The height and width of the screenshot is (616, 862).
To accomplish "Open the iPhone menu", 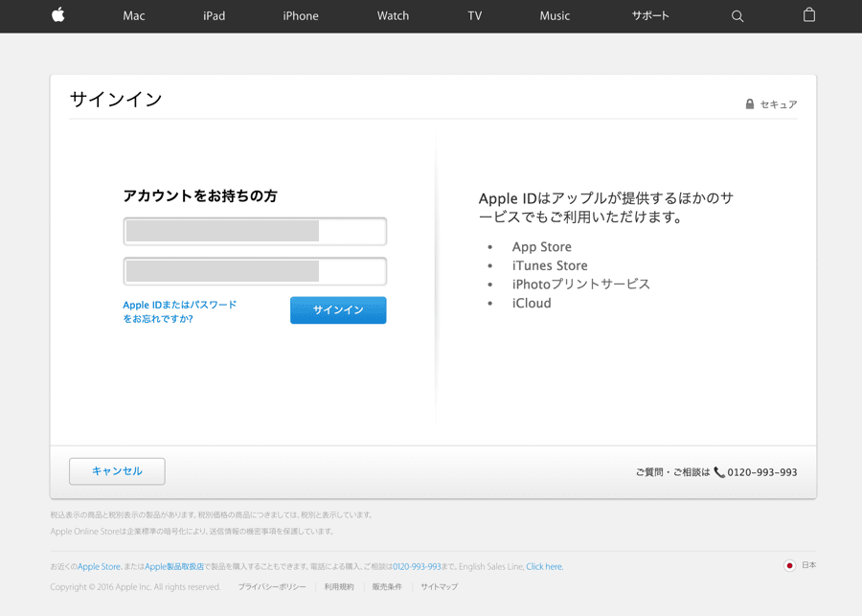I will click(301, 16).
